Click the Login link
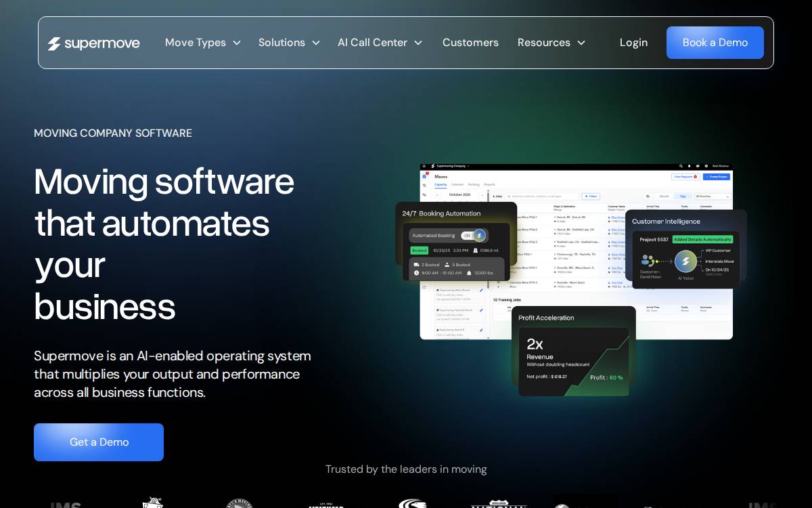Screen dimensions: 812x508 point(633,43)
